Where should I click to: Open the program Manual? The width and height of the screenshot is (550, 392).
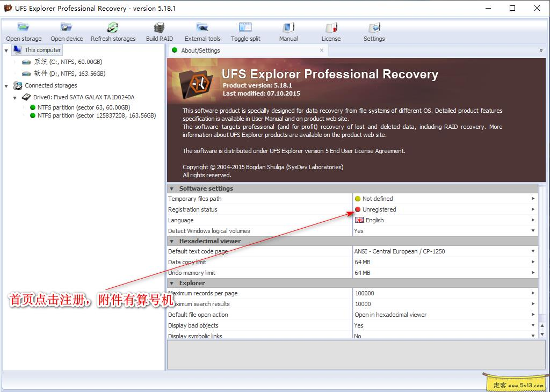pos(288,30)
